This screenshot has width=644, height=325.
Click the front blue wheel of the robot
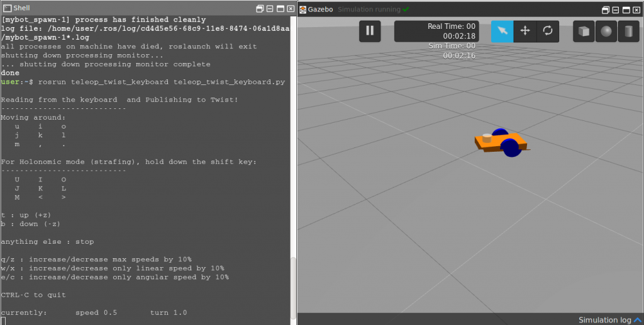tap(511, 148)
